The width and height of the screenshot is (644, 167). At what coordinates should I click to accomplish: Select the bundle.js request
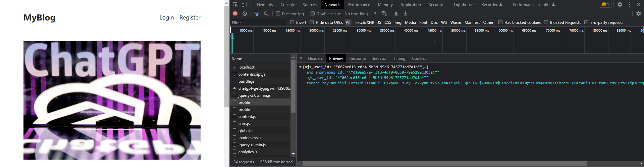point(260,81)
